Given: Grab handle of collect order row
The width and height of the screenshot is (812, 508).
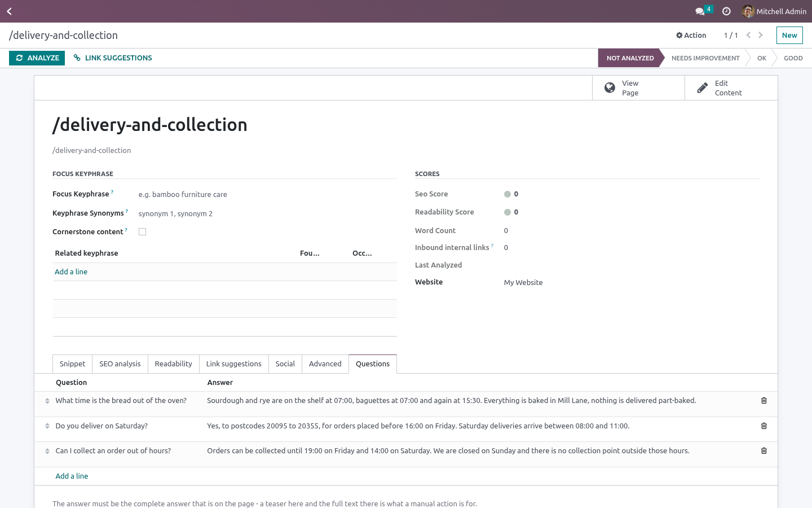Looking at the screenshot, I should (x=47, y=451).
